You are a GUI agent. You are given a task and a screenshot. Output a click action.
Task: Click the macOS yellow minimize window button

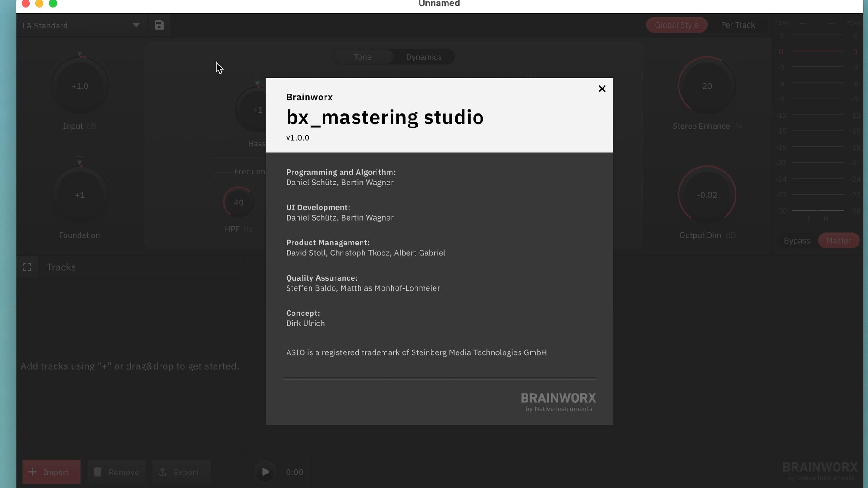[x=39, y=4]
